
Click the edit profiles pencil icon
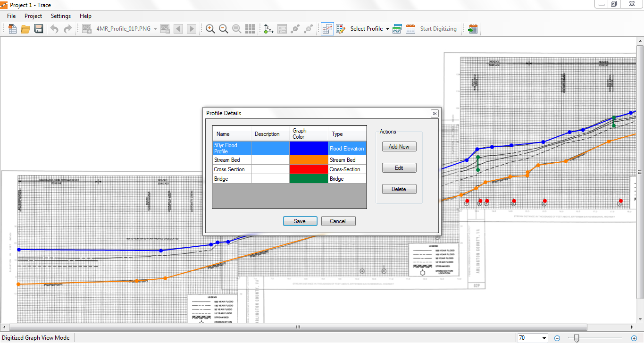[341, 29]
